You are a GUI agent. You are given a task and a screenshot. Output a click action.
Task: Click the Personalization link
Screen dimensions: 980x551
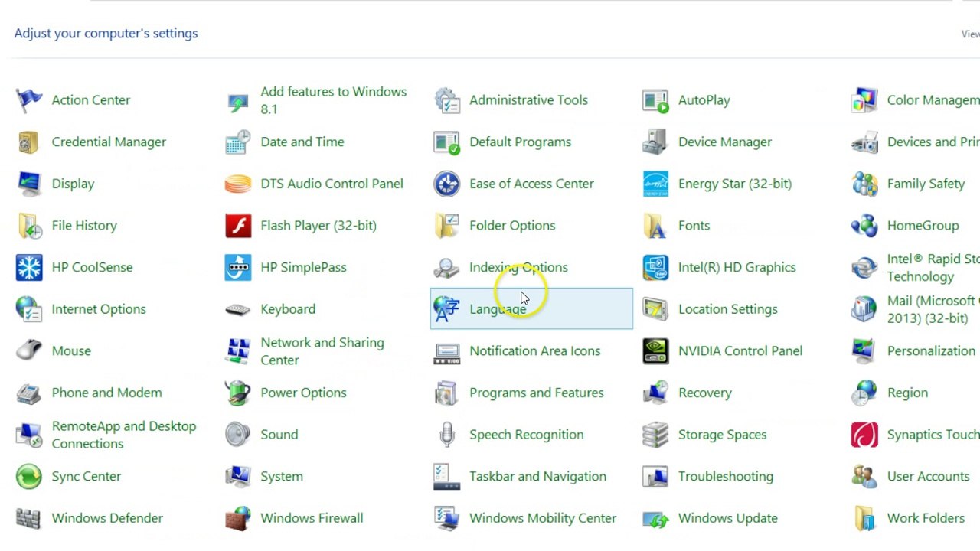[x=932, y=350]
